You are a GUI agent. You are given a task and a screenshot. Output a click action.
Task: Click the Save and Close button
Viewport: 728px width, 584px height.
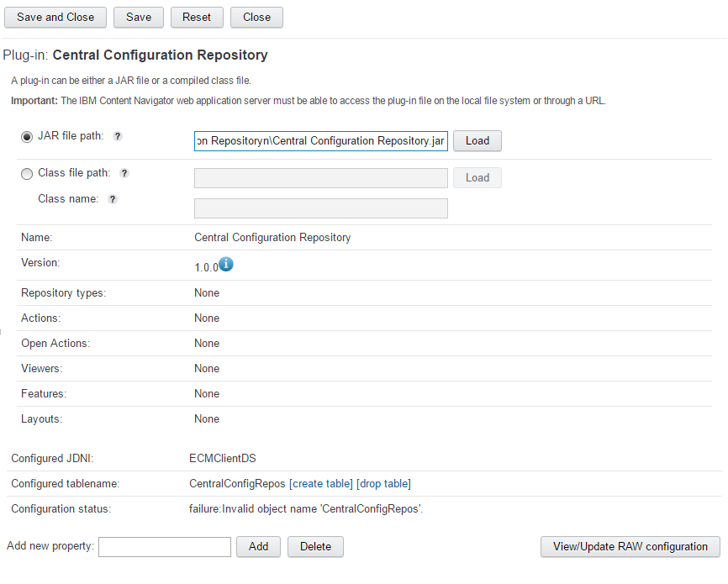tap(55, 17)
